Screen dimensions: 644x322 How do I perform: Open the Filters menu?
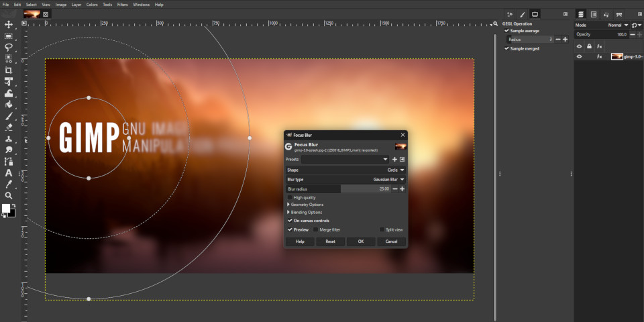[122, 5]
